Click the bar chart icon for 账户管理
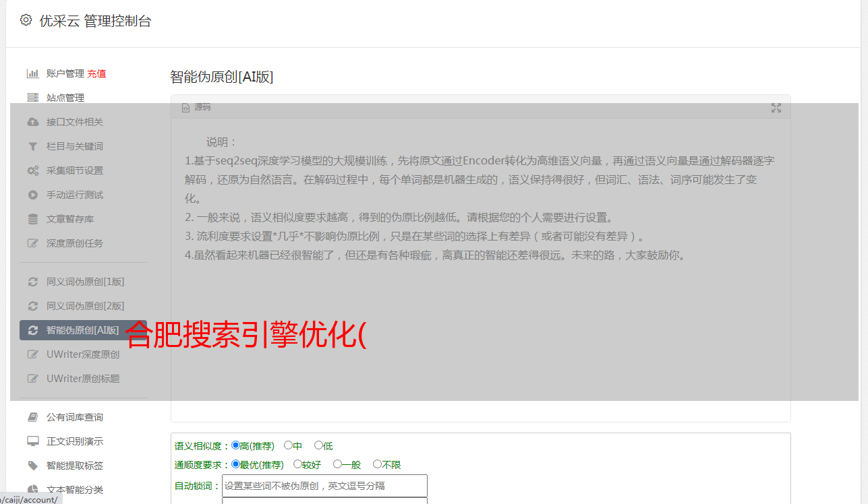 tap(32, 73)
